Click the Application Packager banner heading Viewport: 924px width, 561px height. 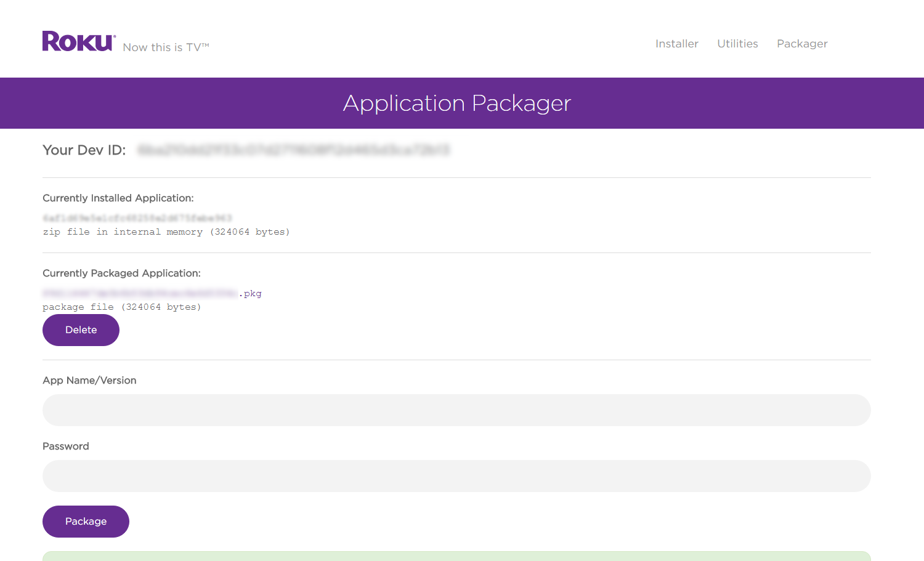click(456, 103)
